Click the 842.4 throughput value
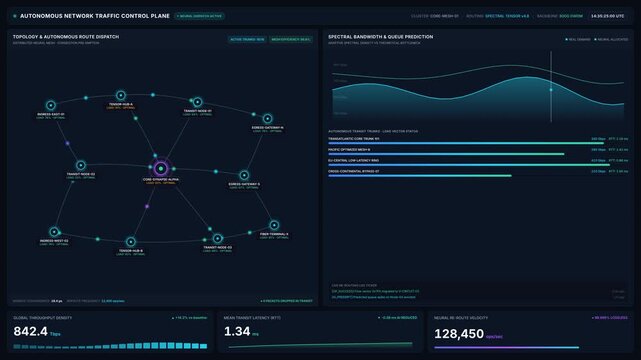641x360 pixels. (x=31, y=331)
